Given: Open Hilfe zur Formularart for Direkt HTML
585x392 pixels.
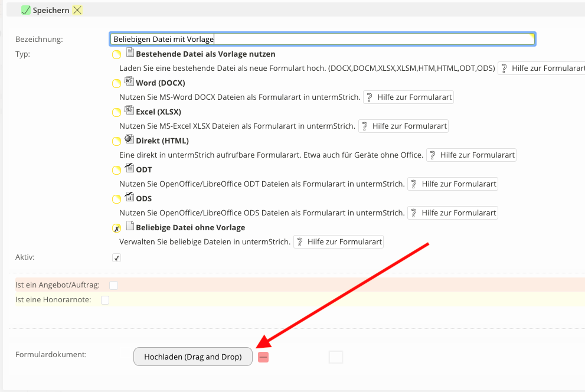Looking at the screenshot, I should click(x=471, y=155).
